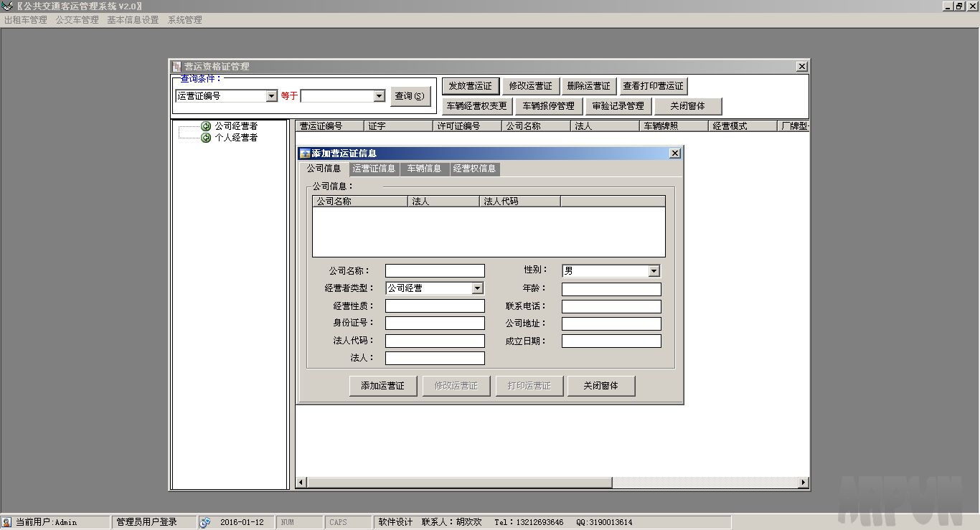This screenshot has width=980, height=530.
Task: Switch to the 经营权信息 tab
Action: tap(474, 169)
